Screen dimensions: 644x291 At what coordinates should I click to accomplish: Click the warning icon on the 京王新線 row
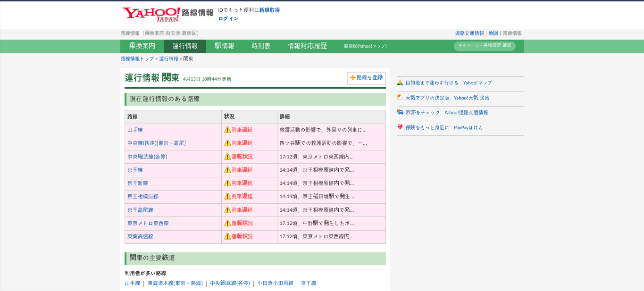pyautogui.click(x=226, y=183)
